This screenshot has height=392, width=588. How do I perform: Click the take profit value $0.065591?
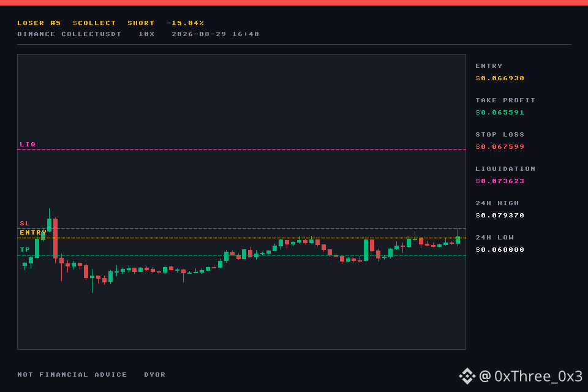500,113
